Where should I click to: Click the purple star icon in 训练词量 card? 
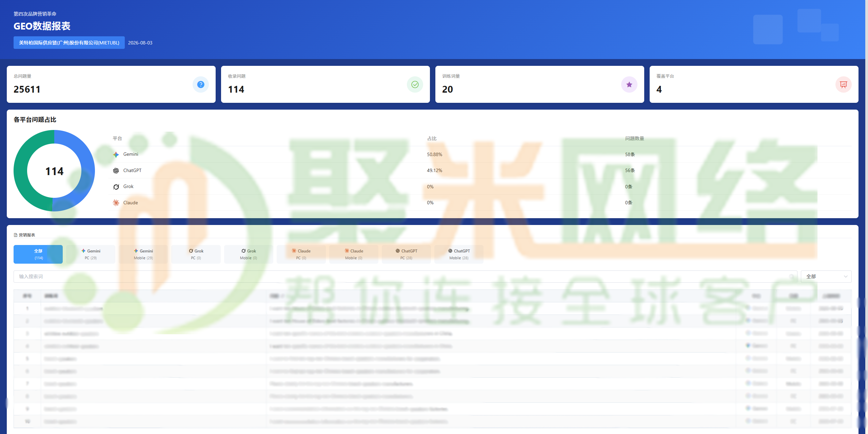[x=629, y=84]
